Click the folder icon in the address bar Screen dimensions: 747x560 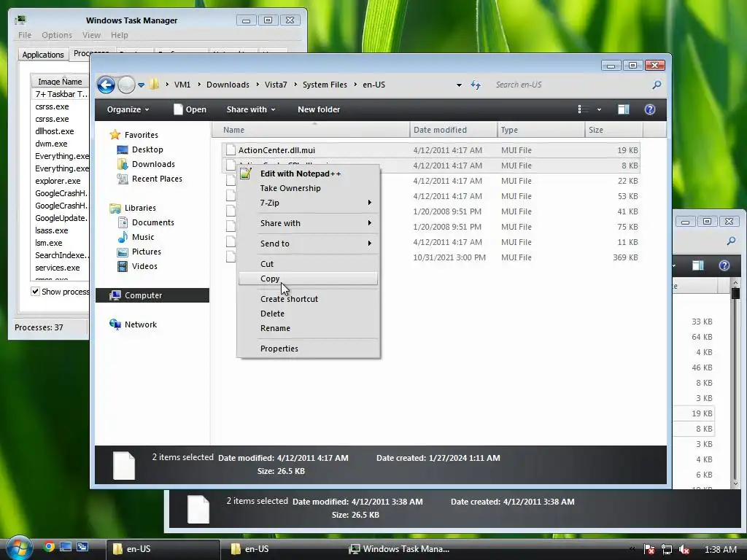[154, 85]
